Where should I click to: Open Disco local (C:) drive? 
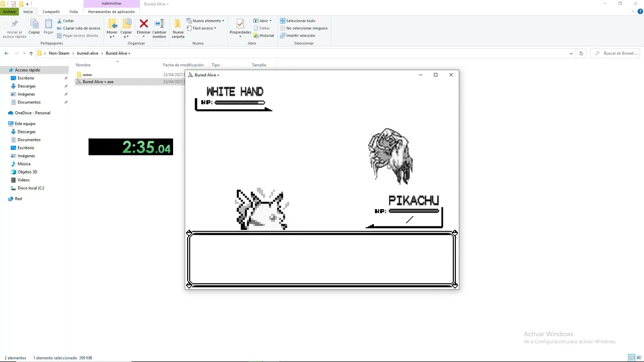tap(31, 188)
